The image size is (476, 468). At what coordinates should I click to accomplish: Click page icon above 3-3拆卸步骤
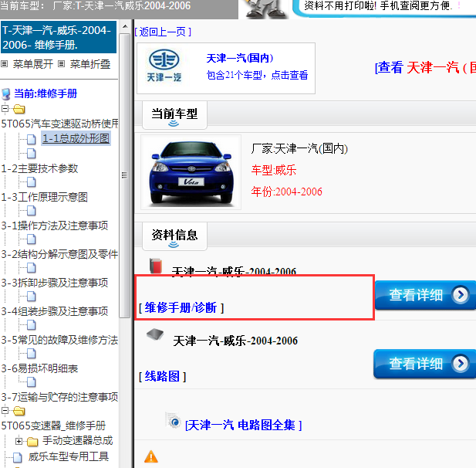pos(32,268)
